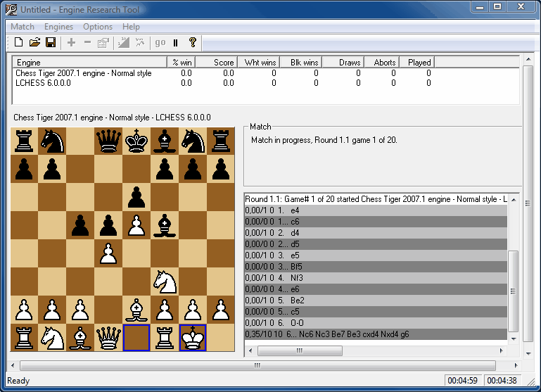This screenshot has height=392, width=541.
Task: Click the black rook on h8
Action: (221, 141)
